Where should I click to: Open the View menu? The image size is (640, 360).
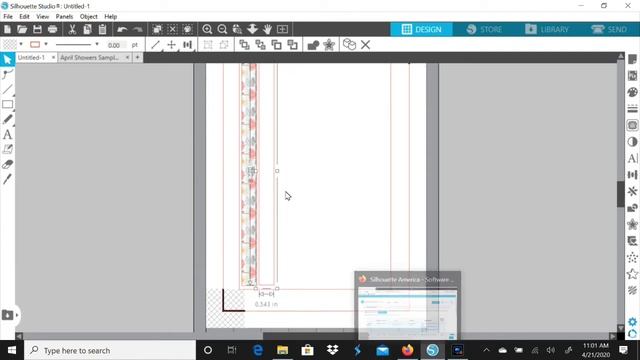42,17
